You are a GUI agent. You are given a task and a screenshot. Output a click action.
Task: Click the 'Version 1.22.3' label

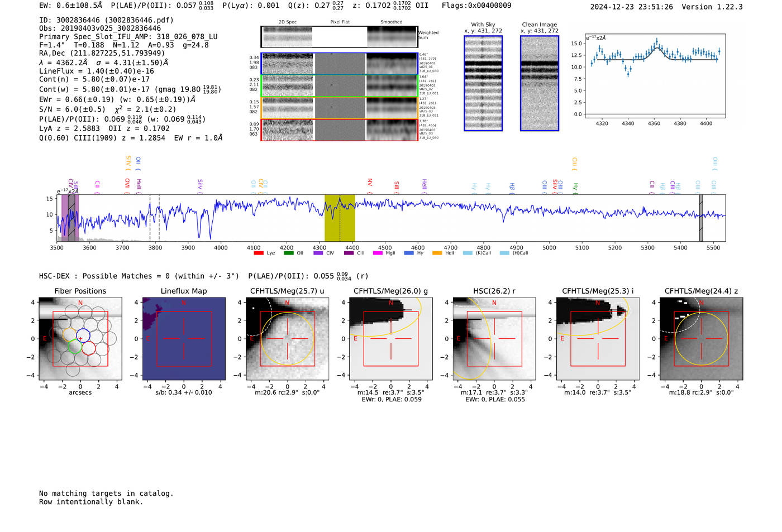click(712, 7)
